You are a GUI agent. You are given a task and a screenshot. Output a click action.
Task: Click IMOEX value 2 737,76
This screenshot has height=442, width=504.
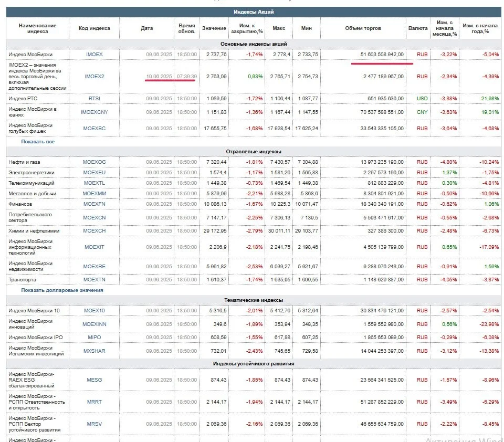tap(216, 54)
